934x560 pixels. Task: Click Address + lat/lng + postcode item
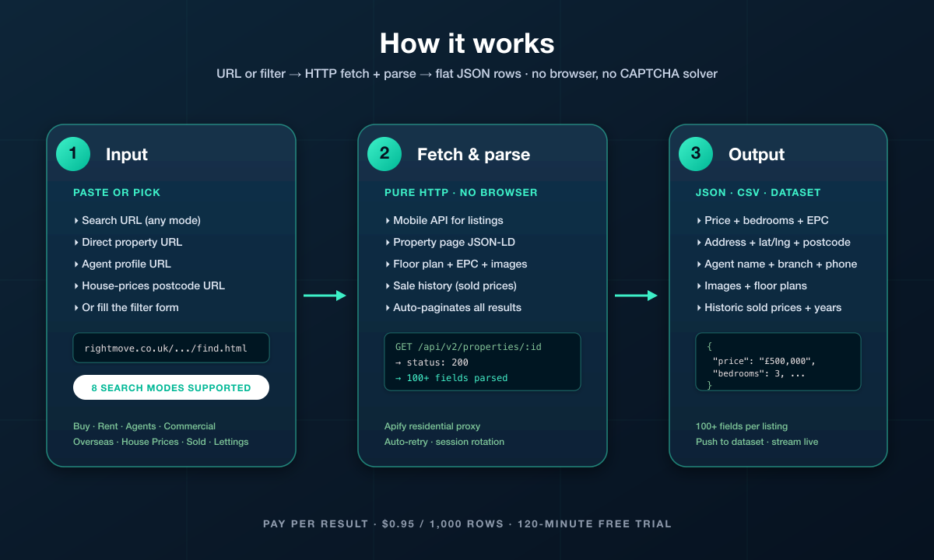(774, 242)
